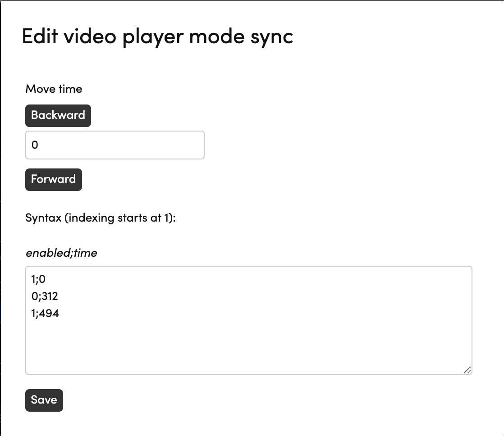Click the semicolon in the "1;0" entry
This screenshot has height=436, width=504.
pyautogui.click(x=37, y=279)
